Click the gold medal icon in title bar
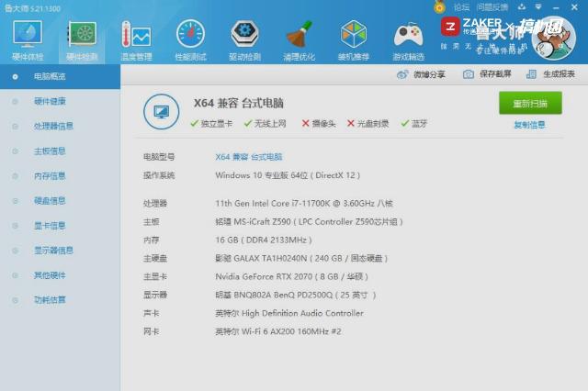The image size is (588, 391). (x=439, y=6)
